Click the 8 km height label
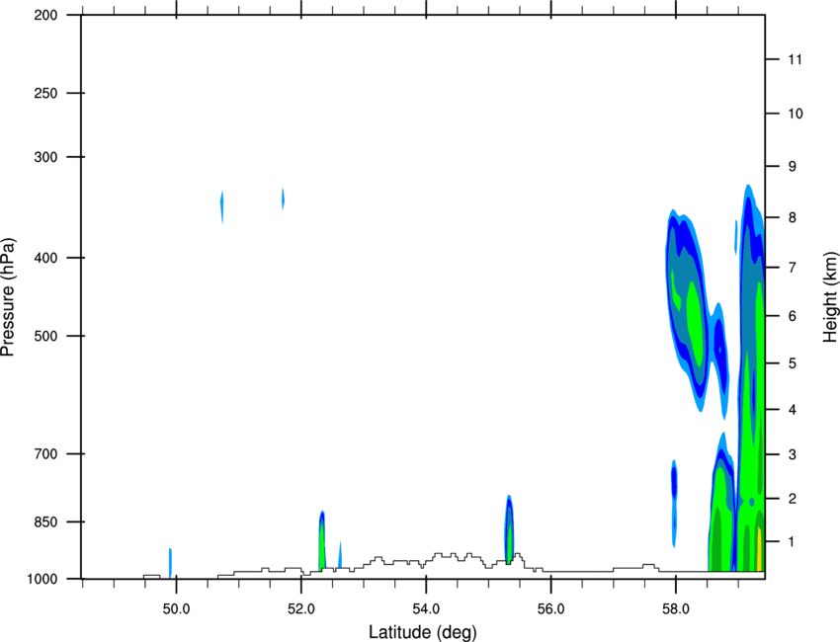 click(792, 217)
